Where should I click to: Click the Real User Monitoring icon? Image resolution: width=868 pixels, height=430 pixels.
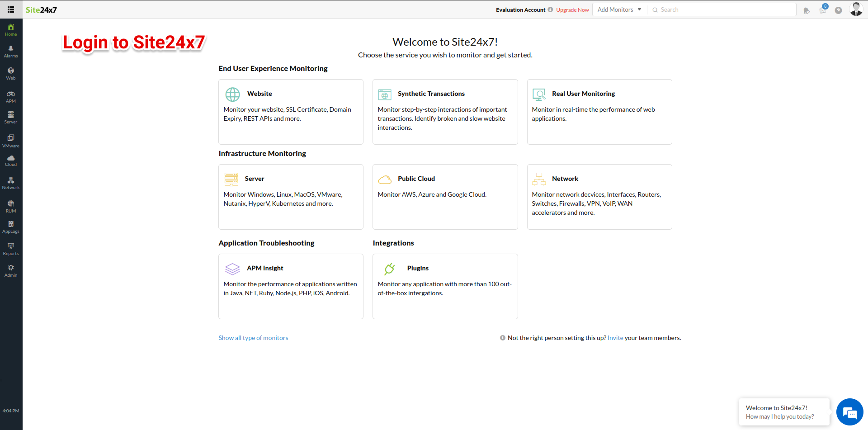coord(539,95)
